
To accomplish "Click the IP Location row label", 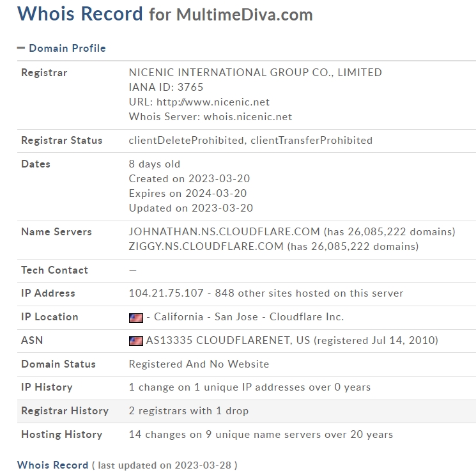I will 50,316.
